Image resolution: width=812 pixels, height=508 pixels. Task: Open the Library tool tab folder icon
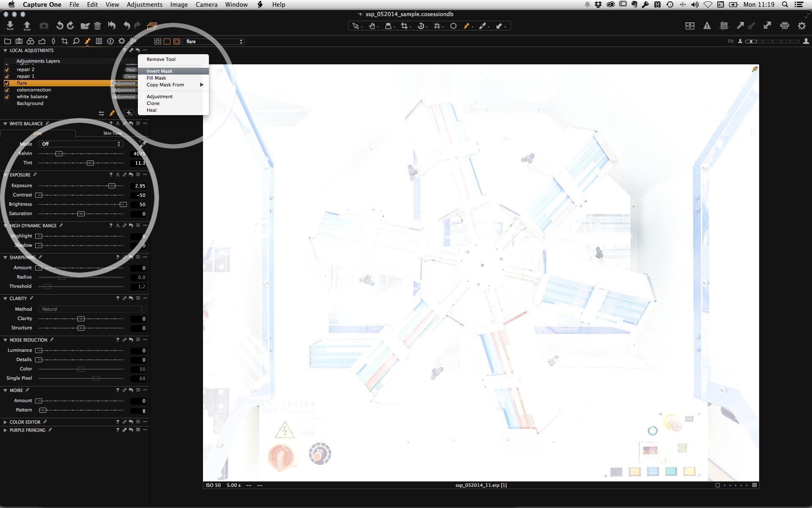click(x=8, y=41)
